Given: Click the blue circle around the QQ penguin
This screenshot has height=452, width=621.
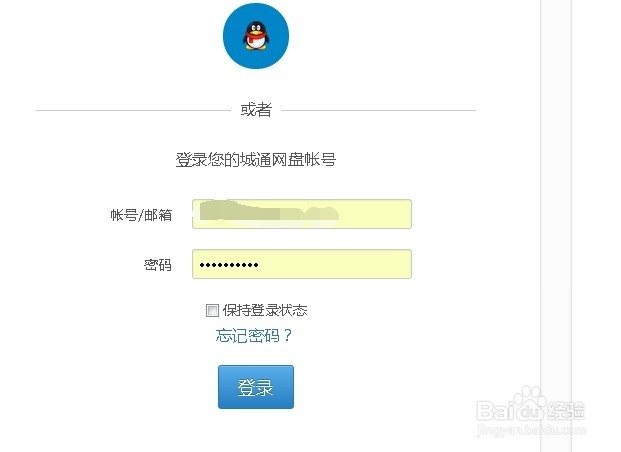Looking at the screenshot, I should pyautogui.click(x=256, y=36).
